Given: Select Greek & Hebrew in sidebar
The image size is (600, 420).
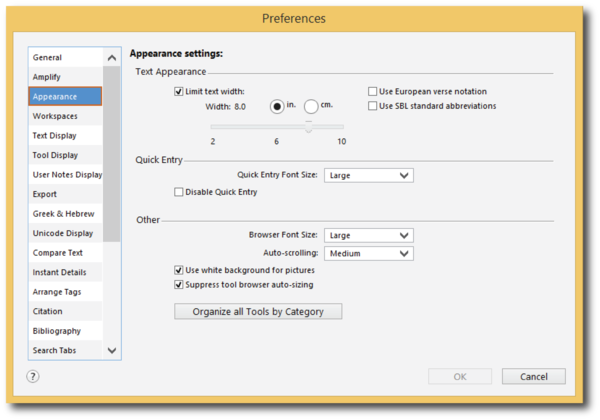Looking at the screenshot, I should (x=65, y=213).
